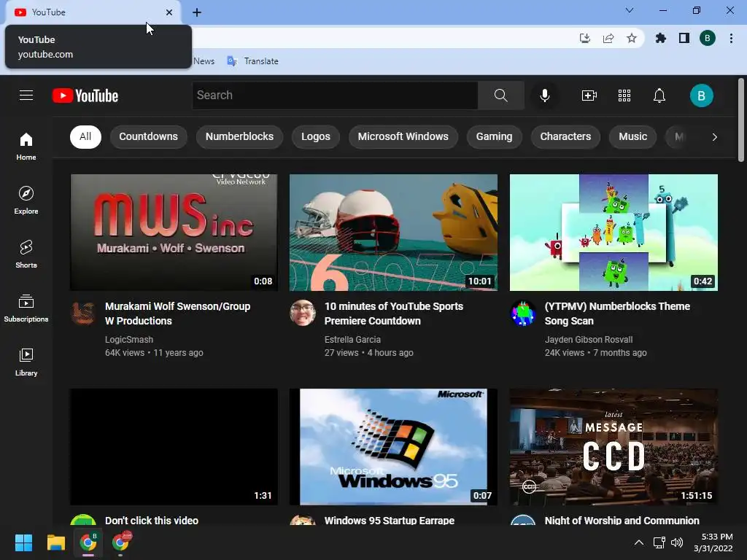This screenshot has width=747, height=560.
Task: Select the Logos filter chip
Action: pyautogui.click(x=315, y=136)
